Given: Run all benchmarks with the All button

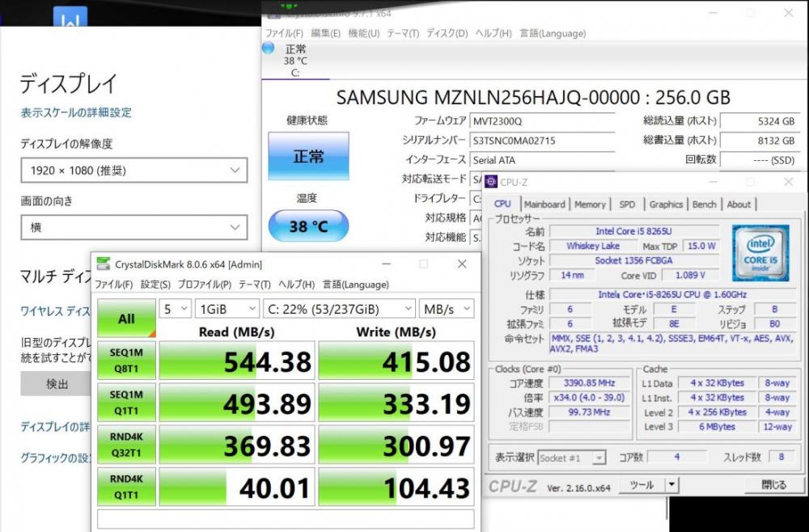Looking at the screenshot, I should tap(126, 319).
